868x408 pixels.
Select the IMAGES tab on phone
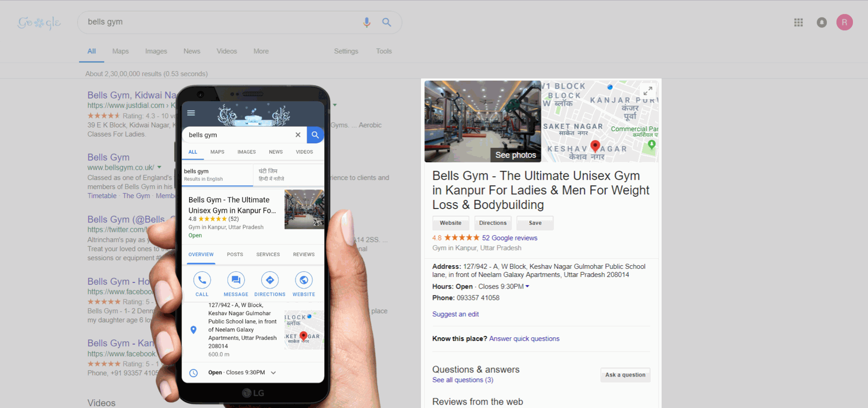(247, 152)
